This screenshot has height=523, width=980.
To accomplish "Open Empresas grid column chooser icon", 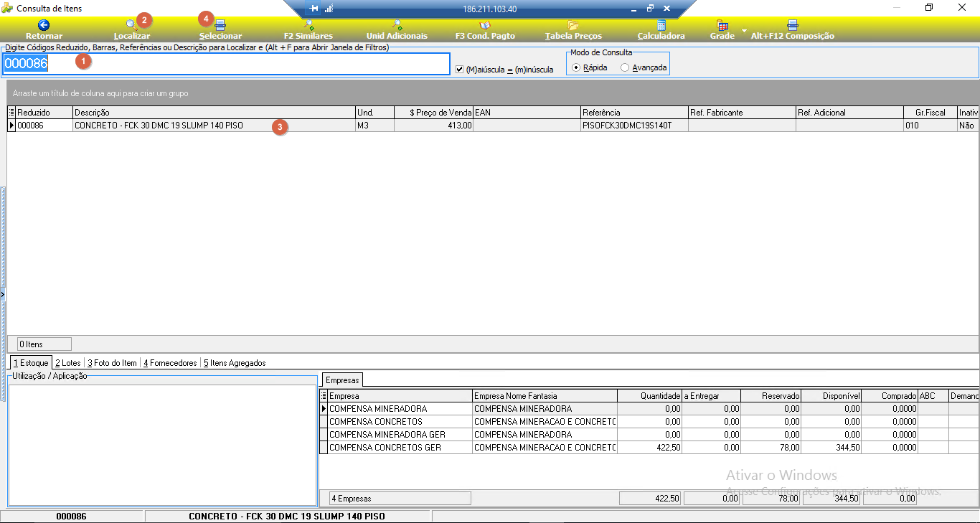I will point(324,396).
